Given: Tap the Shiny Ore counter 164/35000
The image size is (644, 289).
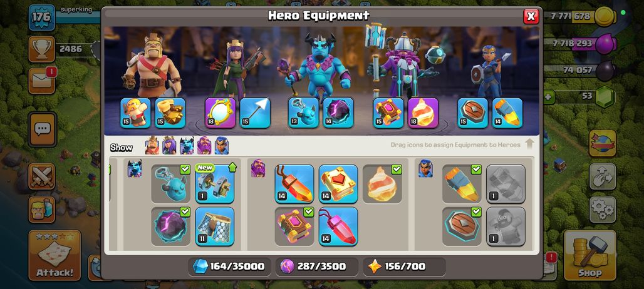Looking at the screenshot, I should (x=229, y=266).
